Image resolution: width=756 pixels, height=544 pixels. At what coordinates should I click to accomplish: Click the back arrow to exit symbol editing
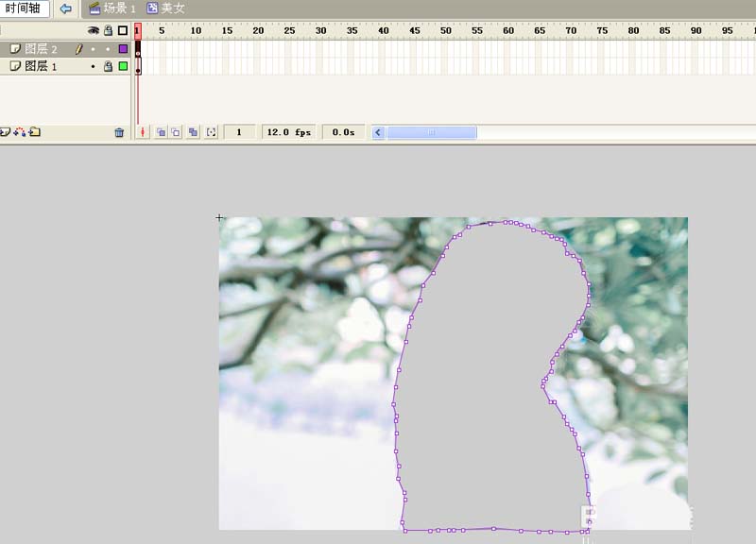pyautogui.click(x=65, y=8)
